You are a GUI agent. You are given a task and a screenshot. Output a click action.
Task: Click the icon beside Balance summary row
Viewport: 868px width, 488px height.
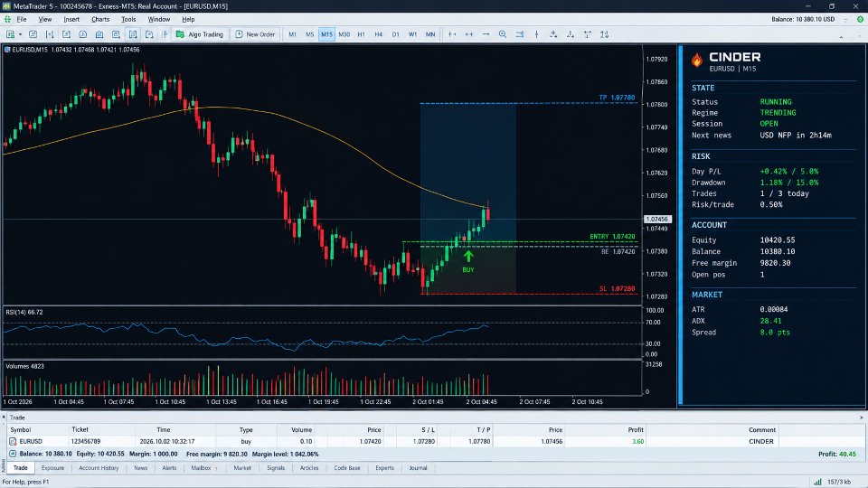pyautogui.click(x=13, y=454)
